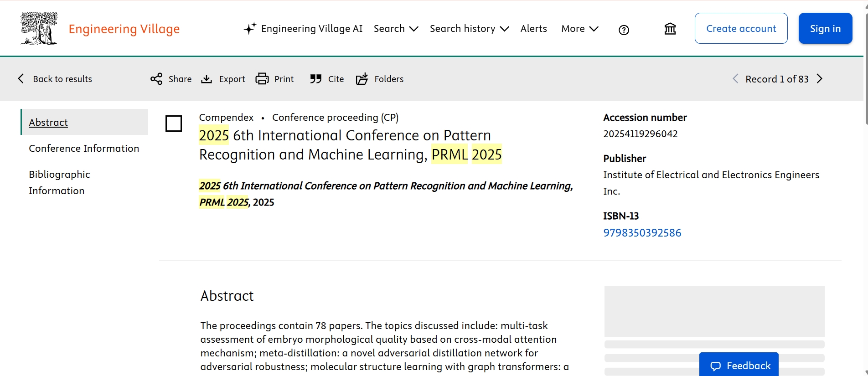
Task: Click the Feedback button
Action: (739, 366)
